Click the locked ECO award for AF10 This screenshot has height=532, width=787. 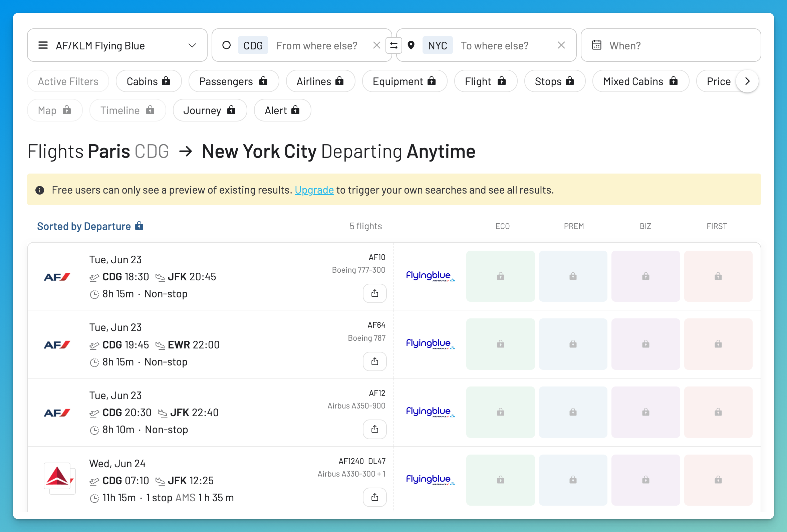click(x=500, y=276)
